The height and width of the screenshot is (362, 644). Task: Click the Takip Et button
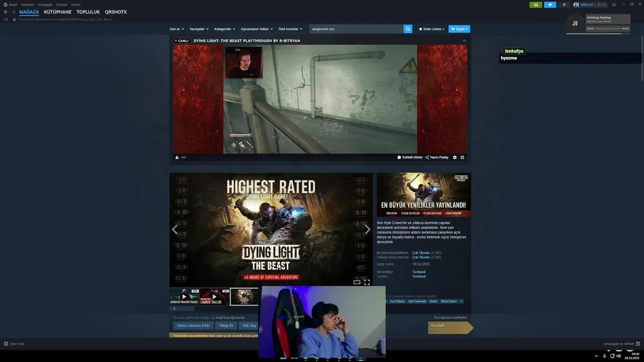point(226,325)
